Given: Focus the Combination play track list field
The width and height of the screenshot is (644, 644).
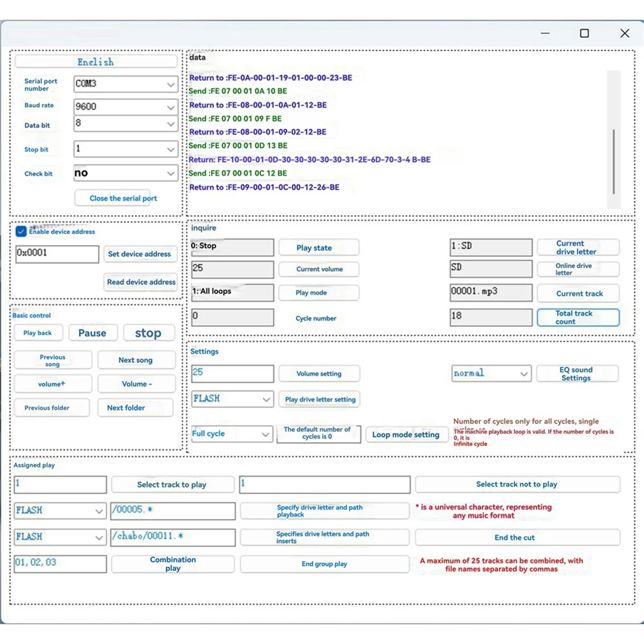Looking at the screenshot, I should click(x=60, y=563).
